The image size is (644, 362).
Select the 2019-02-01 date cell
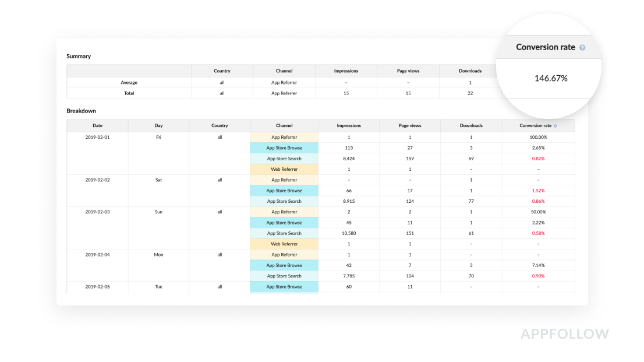pyautogui.click(x=97, y=137)
